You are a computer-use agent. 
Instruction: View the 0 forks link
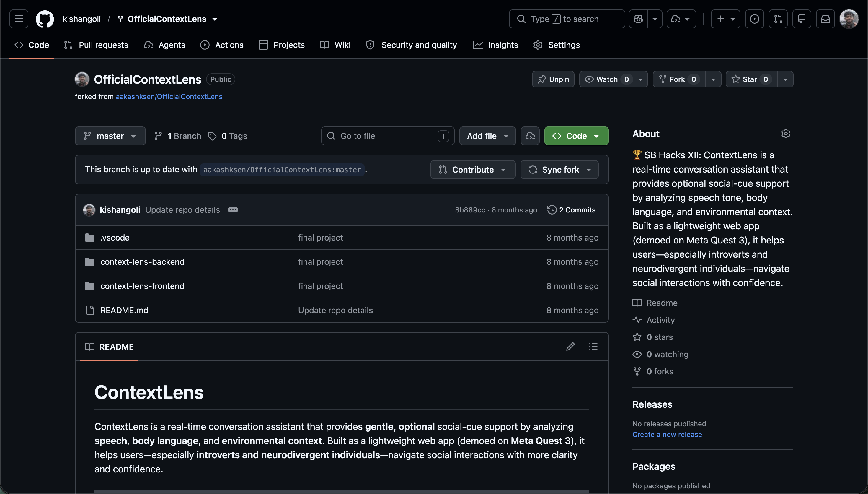click(653, 371)
